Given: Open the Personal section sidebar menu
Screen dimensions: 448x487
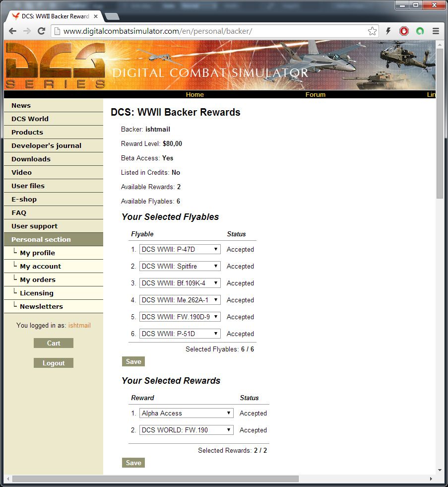Looking at the screenshot, I should coord(41,239).
